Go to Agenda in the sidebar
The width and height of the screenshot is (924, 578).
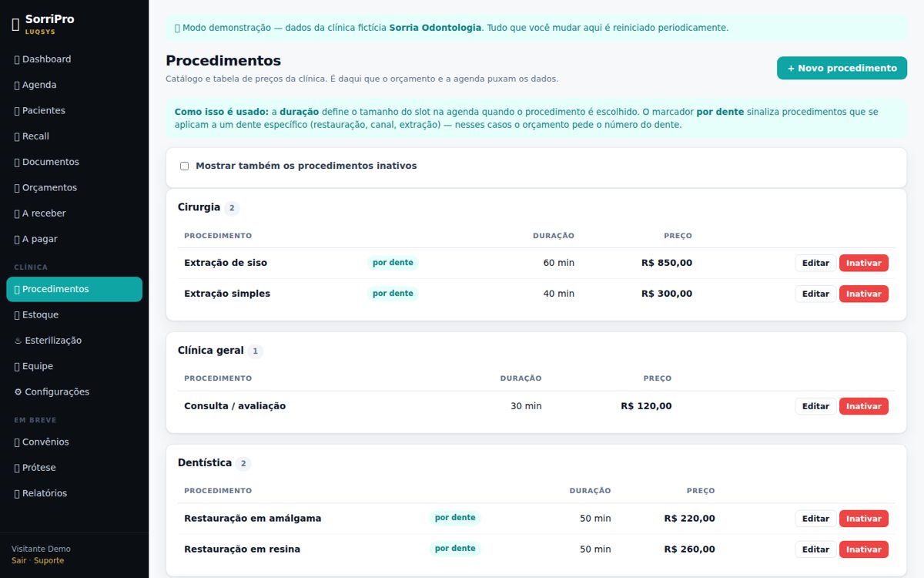point(74,85)
